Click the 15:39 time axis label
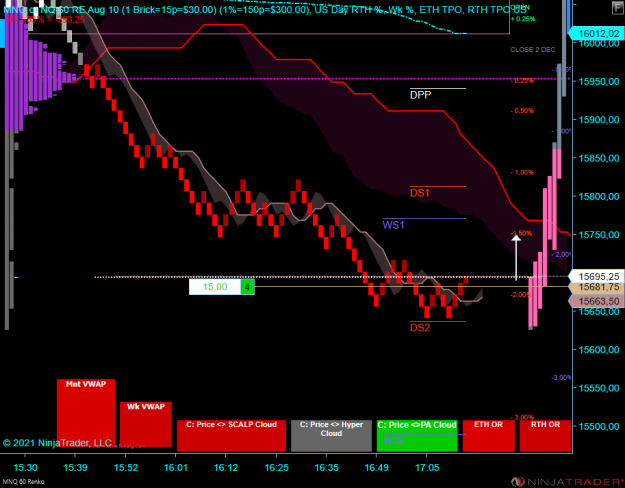 point(75,467)
